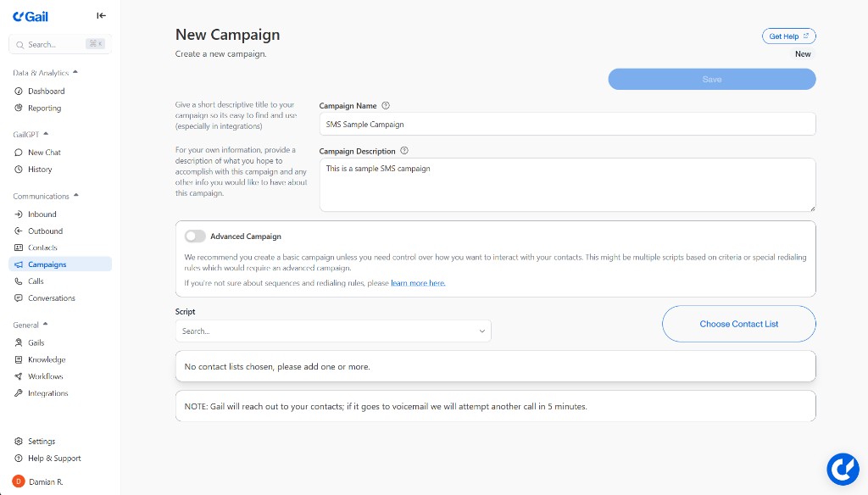868x495 pixels.
Task: Open the Script search dropdown
Action: (333, 331)
